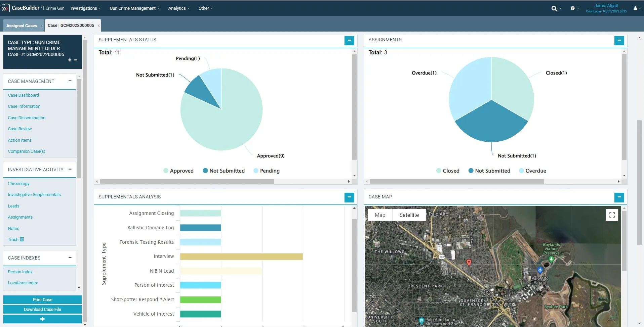This screenshot has width=644, height=327.
Task: Click the Trash bin icon
Action: coord(22,239)
